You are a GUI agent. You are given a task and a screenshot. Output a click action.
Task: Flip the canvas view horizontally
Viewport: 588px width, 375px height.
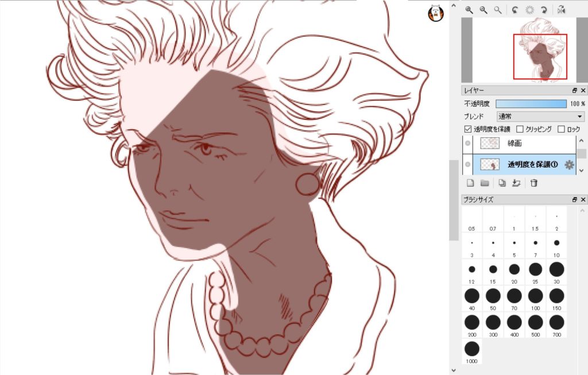[x=560, y=10]
